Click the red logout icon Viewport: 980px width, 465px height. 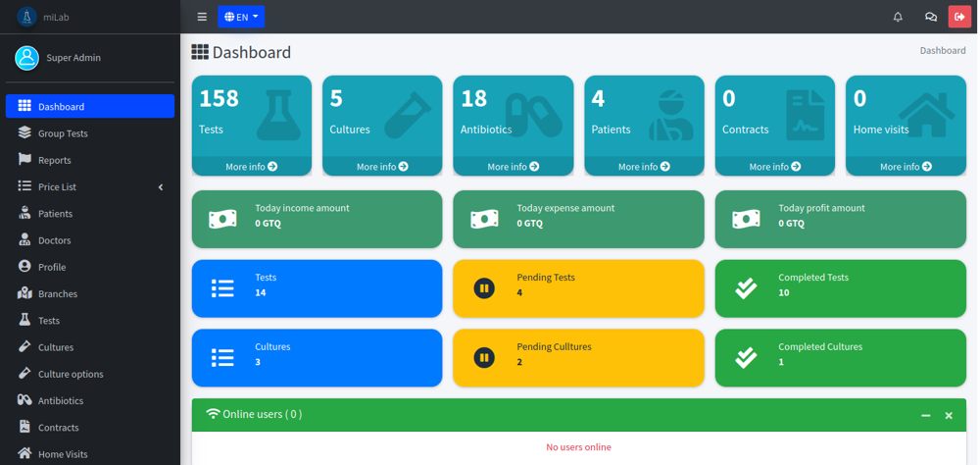(958, 17)
